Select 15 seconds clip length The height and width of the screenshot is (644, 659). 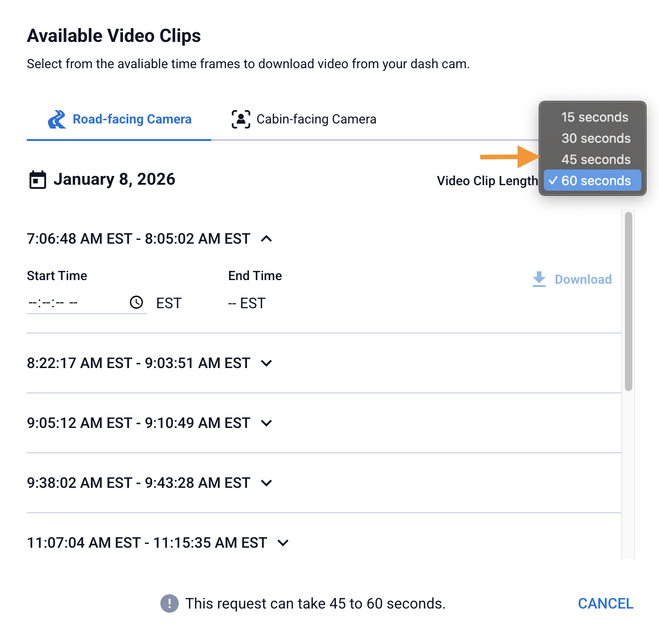click(x=594, y=117)
